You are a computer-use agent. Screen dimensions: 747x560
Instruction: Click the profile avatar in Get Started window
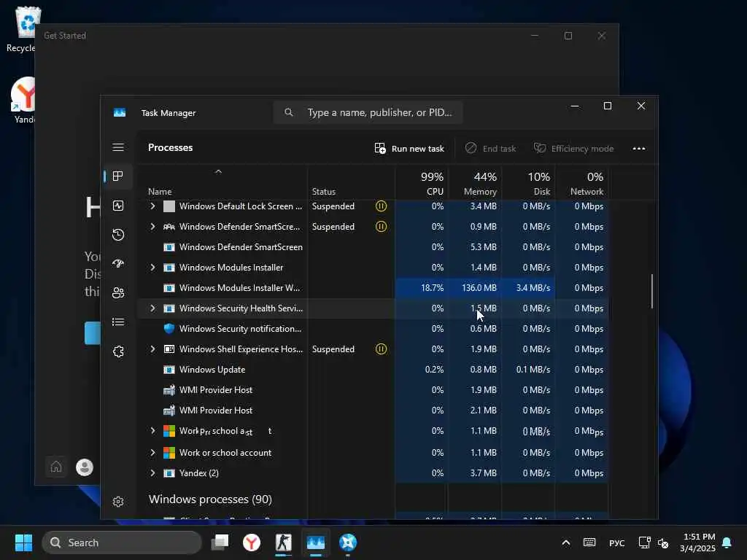(x=85, y=467)
